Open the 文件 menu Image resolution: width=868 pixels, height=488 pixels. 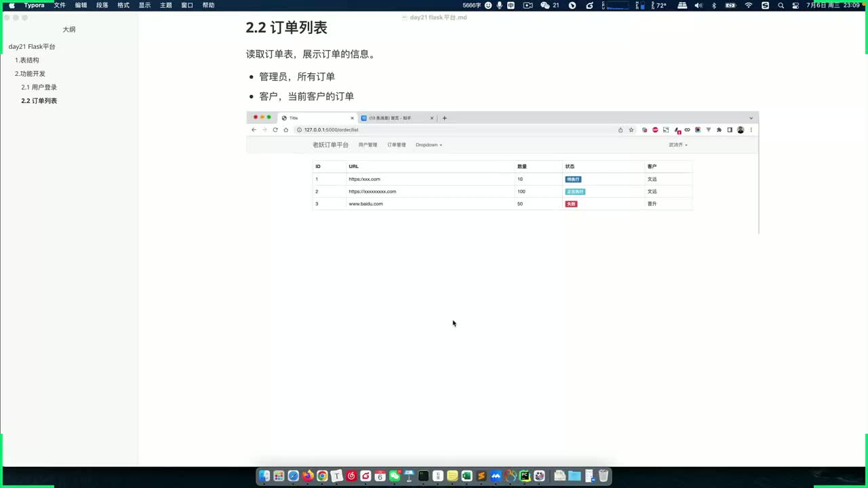tap(60, 5)
